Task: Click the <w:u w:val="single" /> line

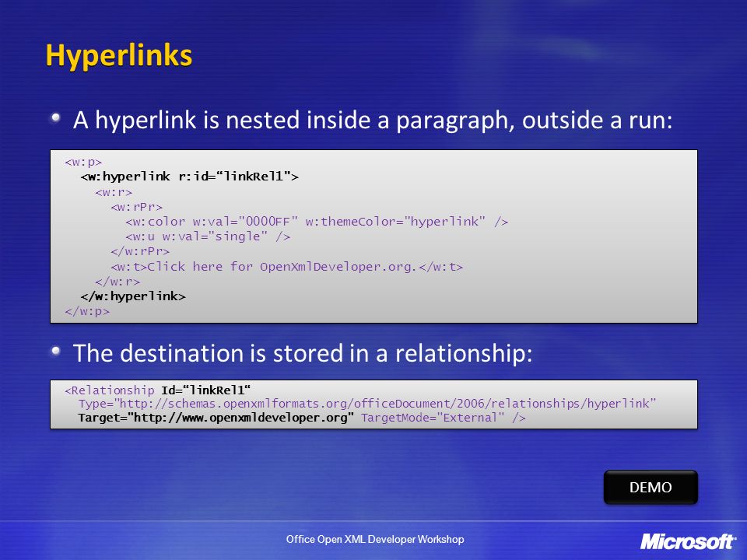Action: [x=208, y=236]
